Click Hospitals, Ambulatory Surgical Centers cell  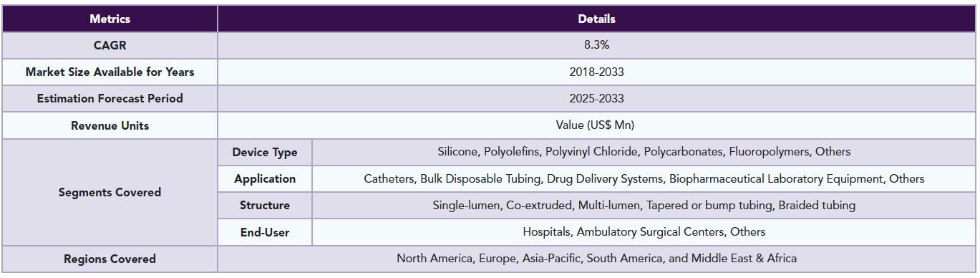(x=644, y=232)
